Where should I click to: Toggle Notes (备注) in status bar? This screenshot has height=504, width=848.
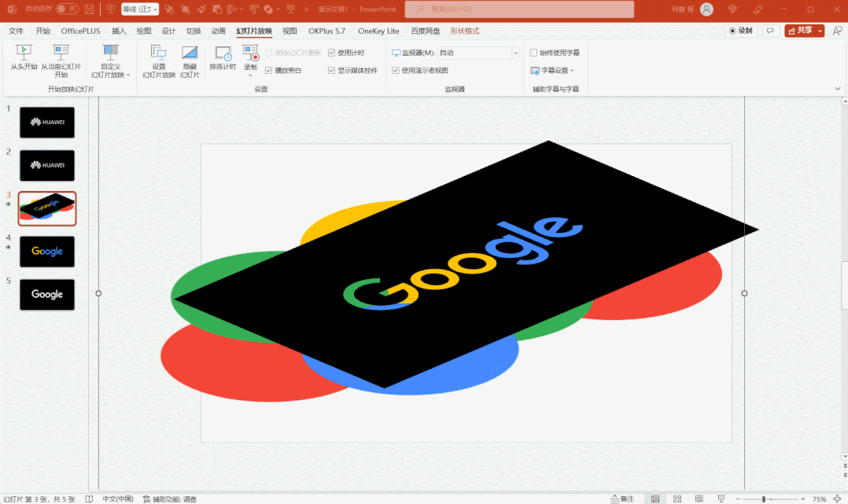(622, 498)
